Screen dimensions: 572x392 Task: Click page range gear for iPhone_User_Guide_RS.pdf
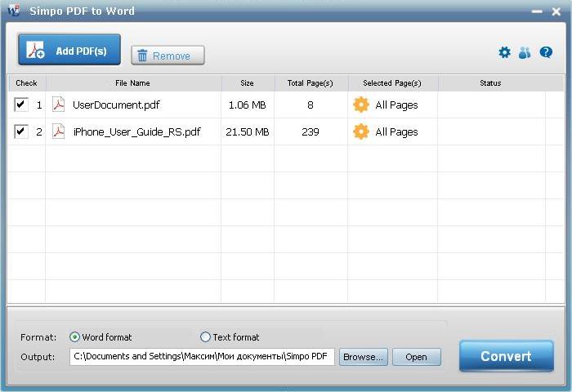pos(360,131)
